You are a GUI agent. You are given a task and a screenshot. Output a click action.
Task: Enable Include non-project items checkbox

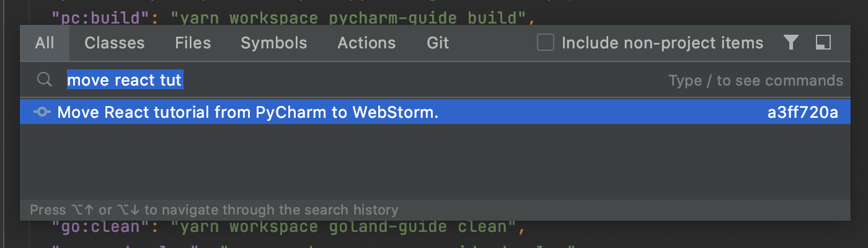click(546, 43)
